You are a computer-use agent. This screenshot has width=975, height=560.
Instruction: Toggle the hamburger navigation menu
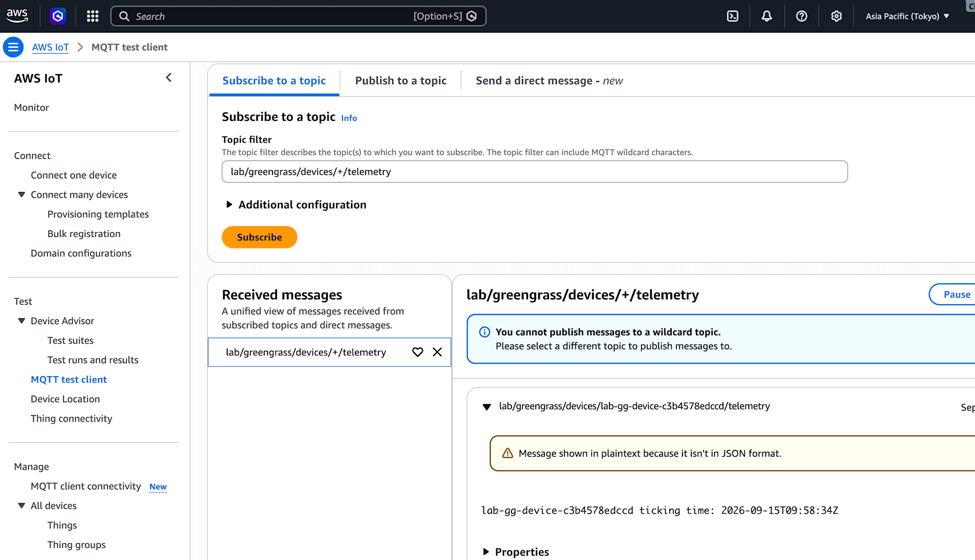pos(13,47)
